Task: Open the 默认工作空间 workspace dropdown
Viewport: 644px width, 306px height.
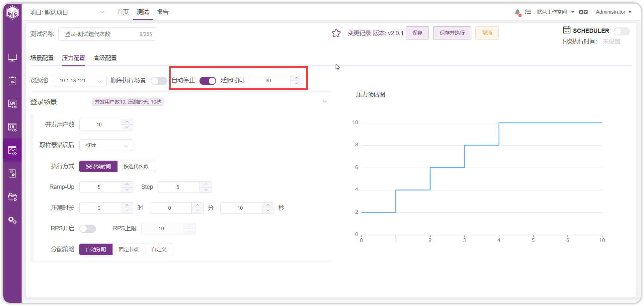Action: point(555,12)
